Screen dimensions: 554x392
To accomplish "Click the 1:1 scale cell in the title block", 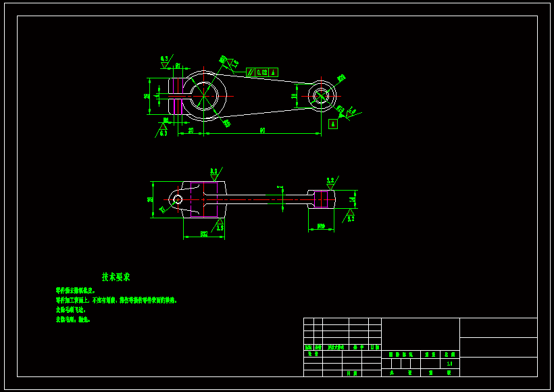I will coord(450,364).
